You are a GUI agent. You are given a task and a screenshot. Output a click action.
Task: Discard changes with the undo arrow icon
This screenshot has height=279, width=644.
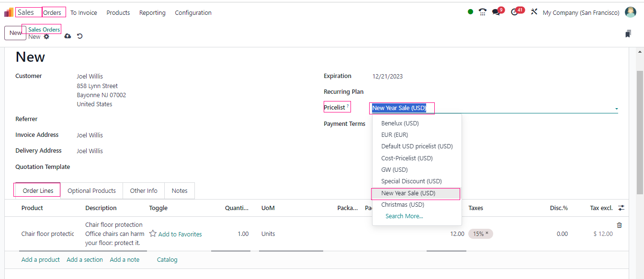click(x=80, y=36)
